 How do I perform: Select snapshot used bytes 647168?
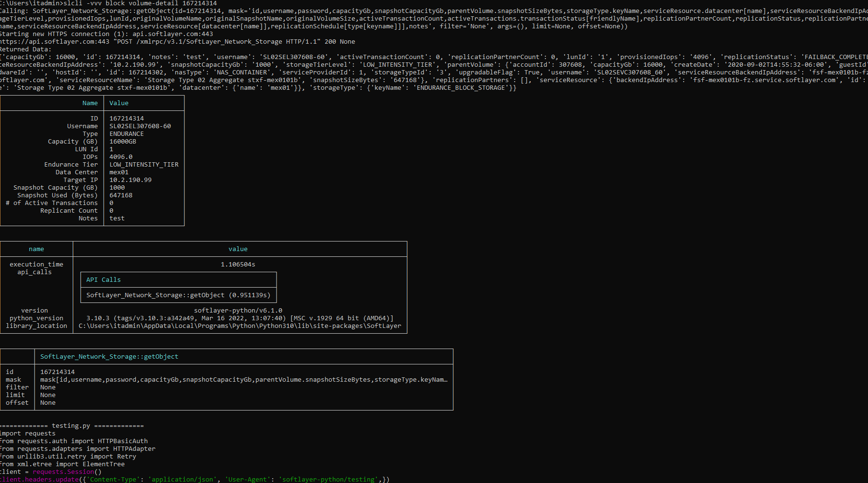pos(121,195)
